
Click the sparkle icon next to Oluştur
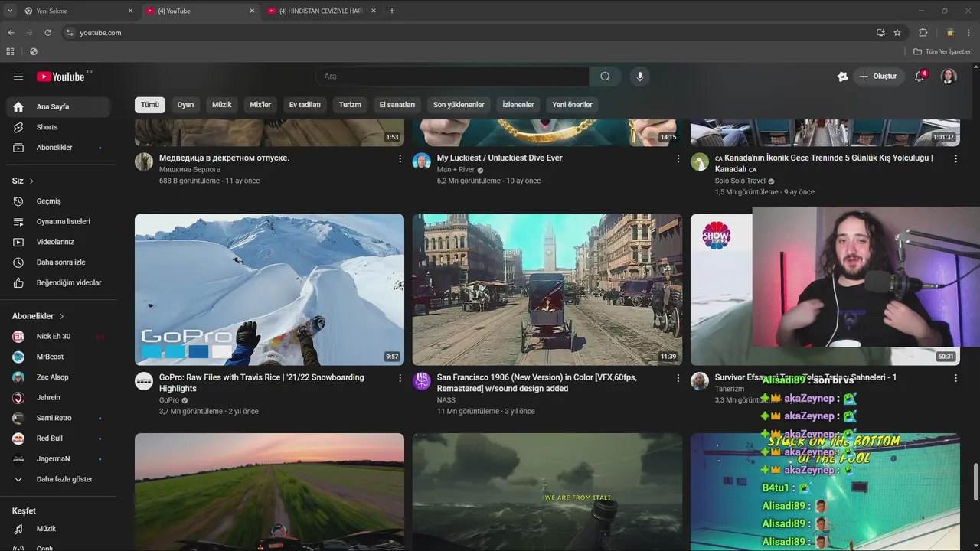(843, 77)
